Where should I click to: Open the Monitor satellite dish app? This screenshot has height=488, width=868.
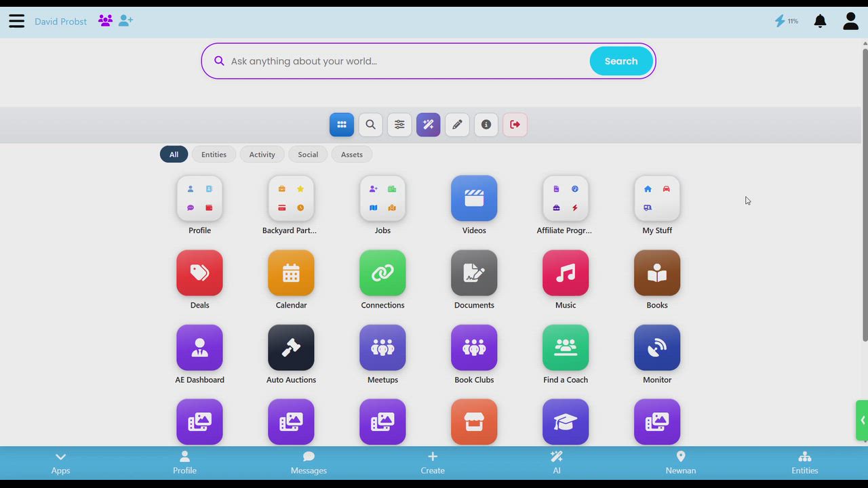pyautogui.click(x=657, y=348)
